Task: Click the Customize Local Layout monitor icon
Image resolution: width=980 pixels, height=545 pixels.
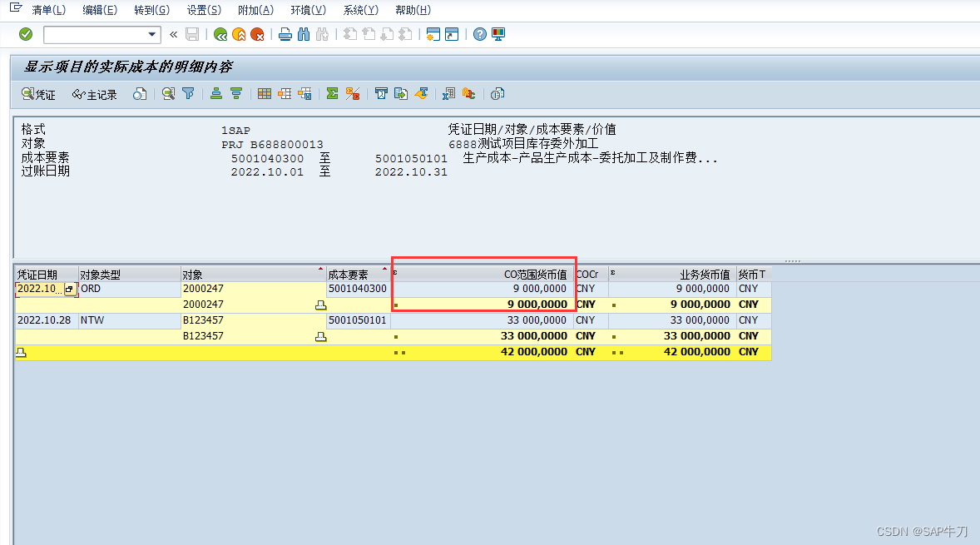Action: point(498,34)
